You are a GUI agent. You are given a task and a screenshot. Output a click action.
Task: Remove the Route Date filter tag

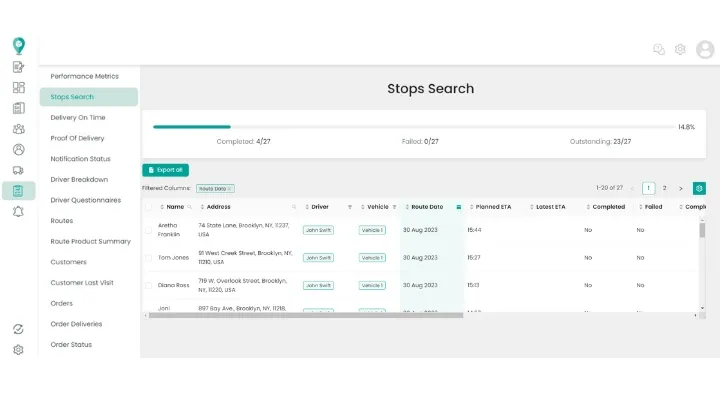coord(229,188)
